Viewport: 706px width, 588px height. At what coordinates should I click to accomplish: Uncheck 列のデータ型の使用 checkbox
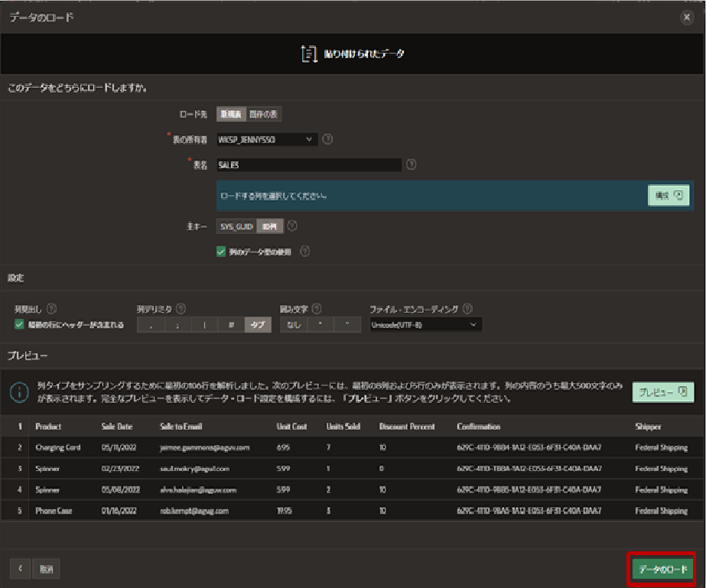tap(222, 251)
